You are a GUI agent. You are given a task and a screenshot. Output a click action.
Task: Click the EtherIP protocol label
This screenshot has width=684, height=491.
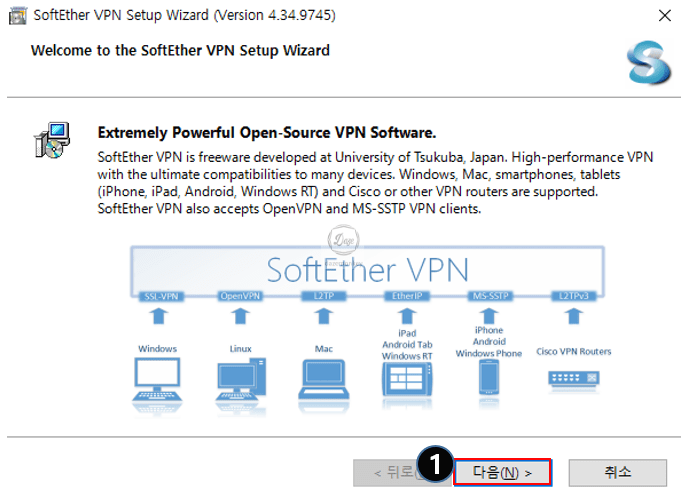pos(407,296)
